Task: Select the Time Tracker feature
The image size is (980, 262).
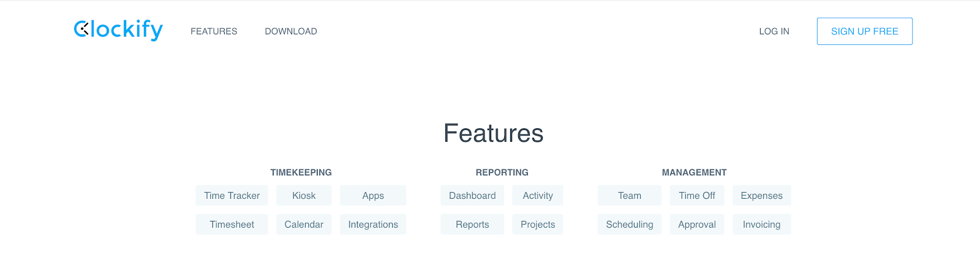Action: [232, 196]
